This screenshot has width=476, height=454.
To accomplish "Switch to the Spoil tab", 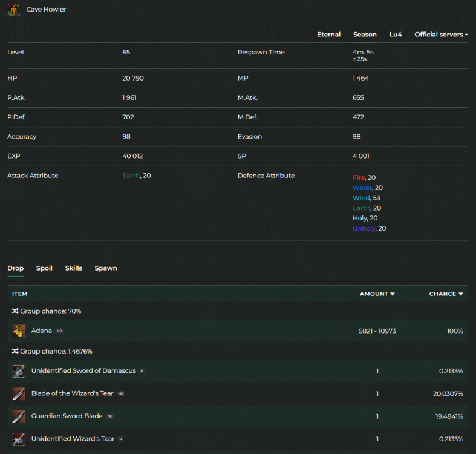I will click(44, 268).
